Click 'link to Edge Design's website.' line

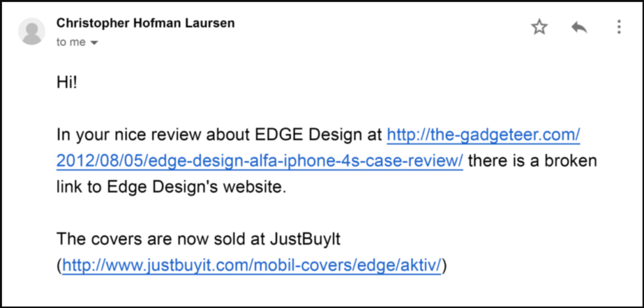click(x=170, y=187)
